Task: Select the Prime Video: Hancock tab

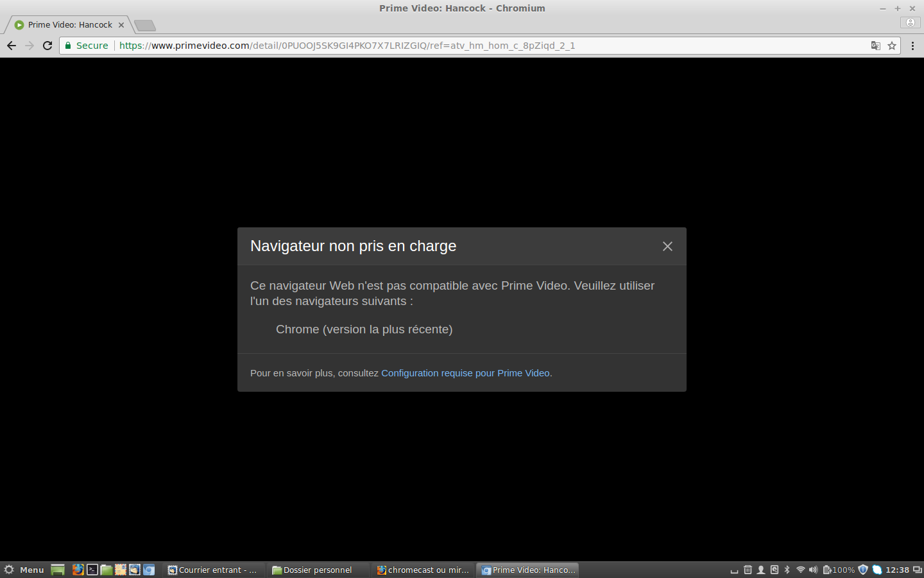Action: tap(69, 25)
